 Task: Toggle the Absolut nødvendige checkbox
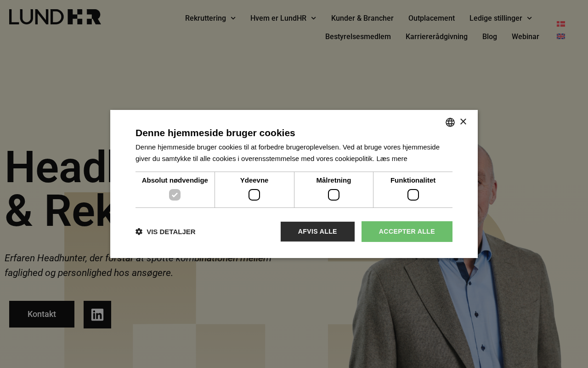coord(175,195)
